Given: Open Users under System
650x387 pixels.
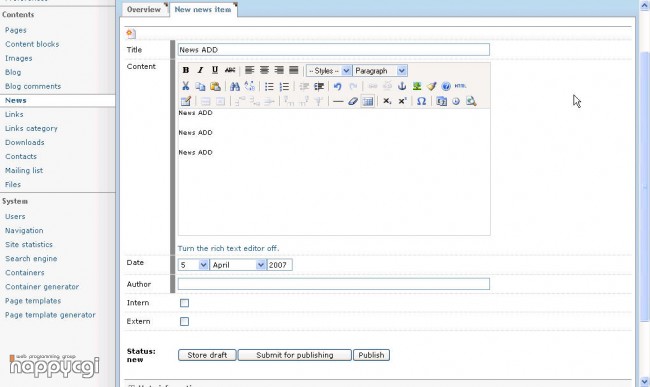Looking at the screenshot, I should click(15, 216).
